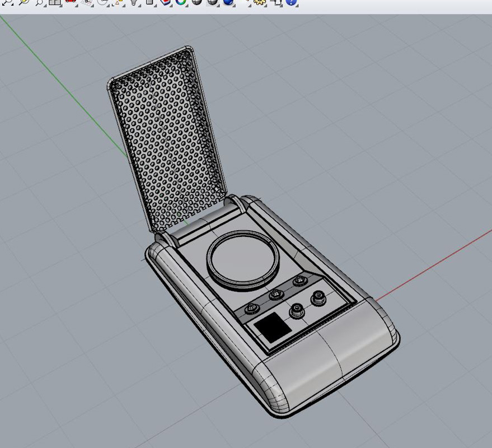Open object properties color wheel icon
Screen dimensions: 492x448
181,2
